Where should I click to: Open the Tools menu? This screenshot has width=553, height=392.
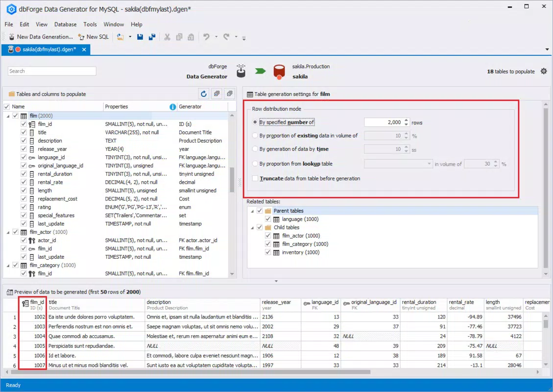pyautogui.click(x=90, y=24)
